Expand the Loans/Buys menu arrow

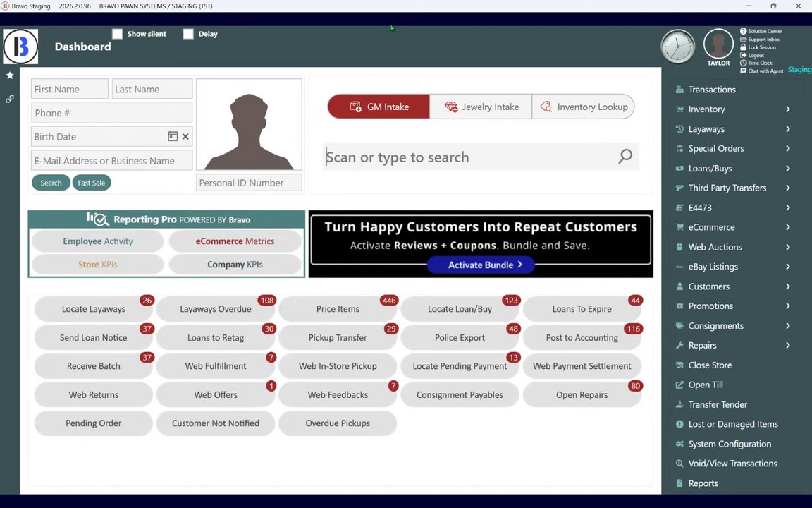coord(787,169)
